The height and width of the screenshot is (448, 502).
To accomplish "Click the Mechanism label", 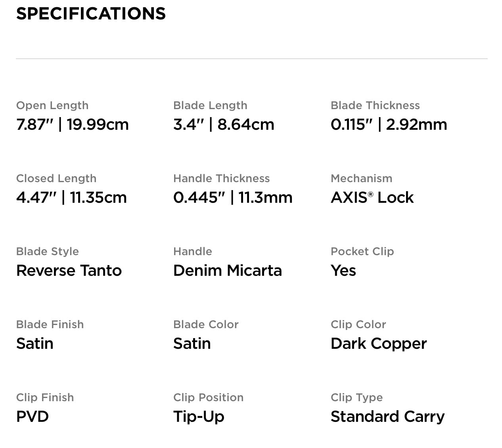I will tap(361, 179).
